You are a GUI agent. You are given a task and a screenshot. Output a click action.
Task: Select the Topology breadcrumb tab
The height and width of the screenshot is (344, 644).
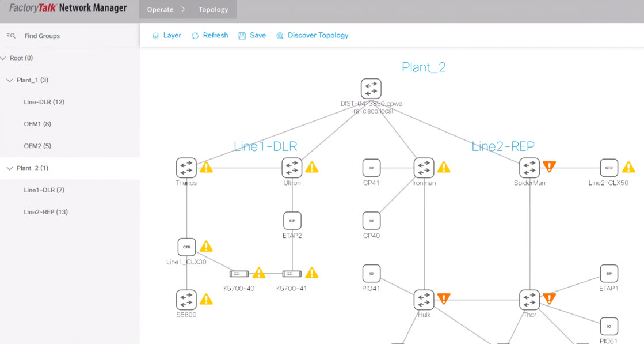(214, 10)
